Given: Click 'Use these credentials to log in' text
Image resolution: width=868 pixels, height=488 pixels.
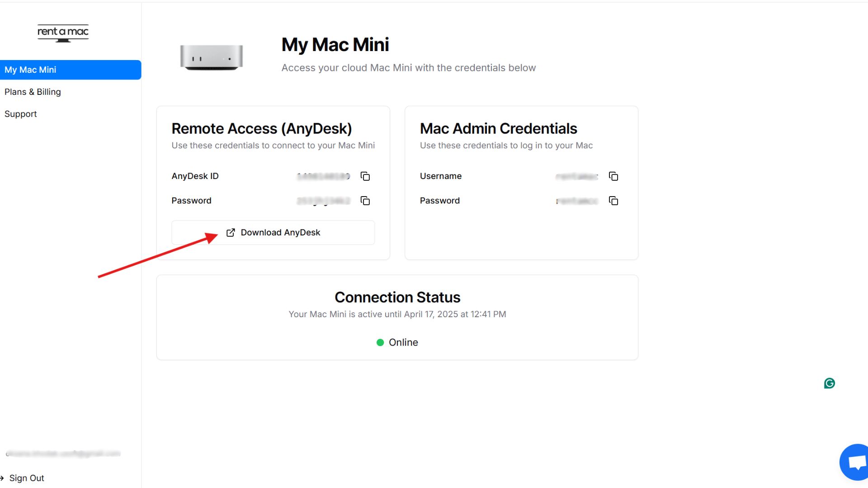Looking at the screenshot, I should click(506, 145).
